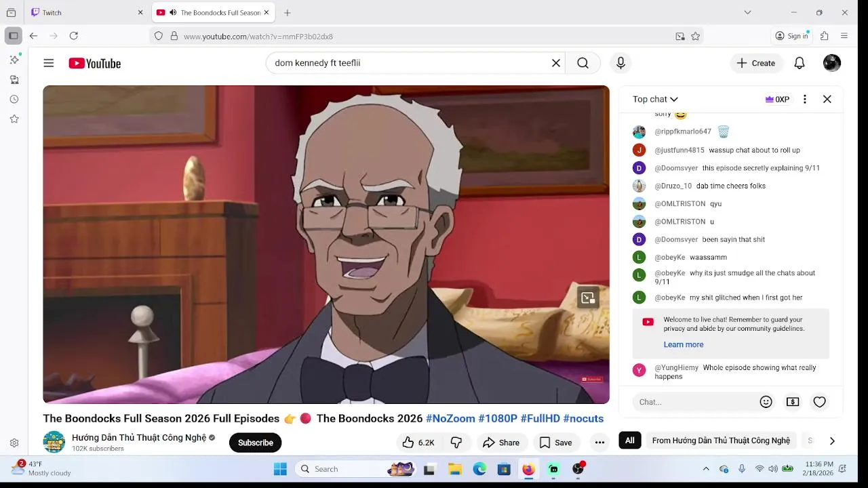The height and width of the screenshot is (488, 868).
Task: Select the All filter chip
Action: (x=630, y=441)
